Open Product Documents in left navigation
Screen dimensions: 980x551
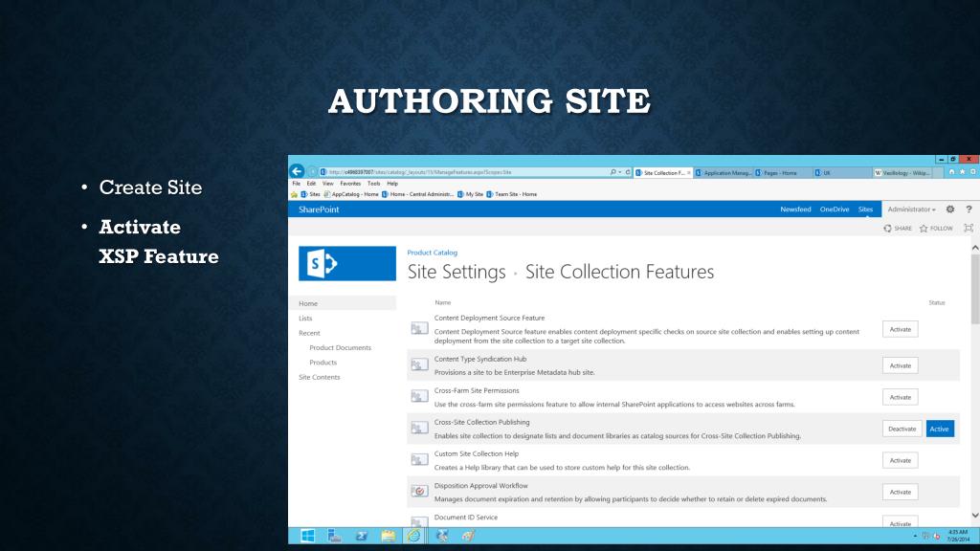coord(340,347)
